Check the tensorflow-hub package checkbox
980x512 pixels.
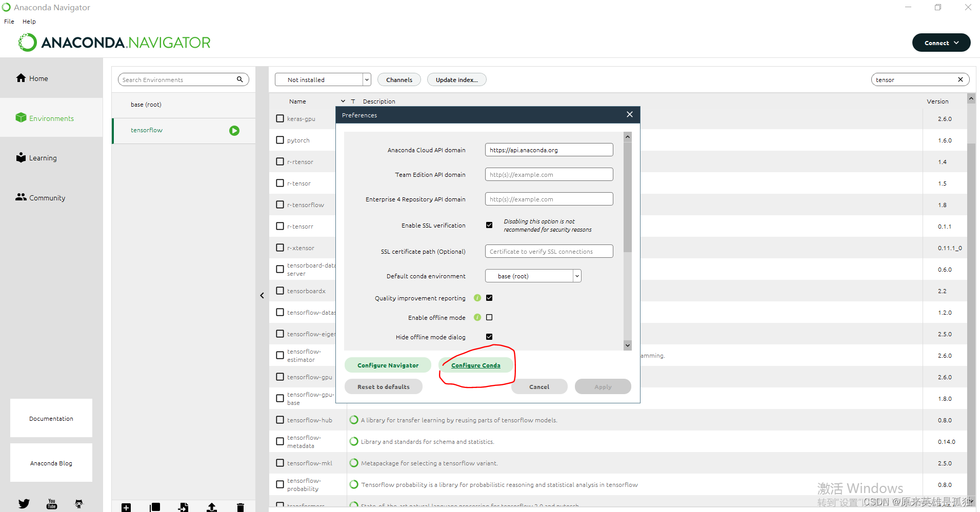[280, 420]
